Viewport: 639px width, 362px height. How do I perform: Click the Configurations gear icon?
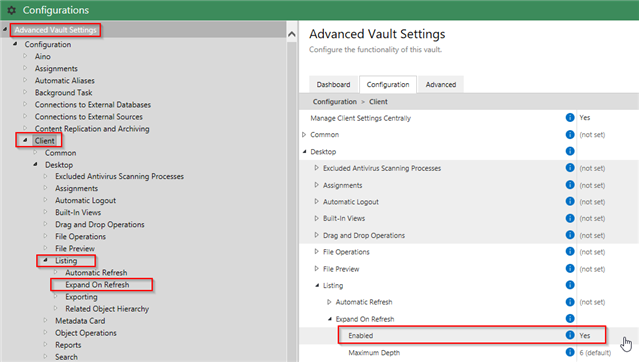11,10
